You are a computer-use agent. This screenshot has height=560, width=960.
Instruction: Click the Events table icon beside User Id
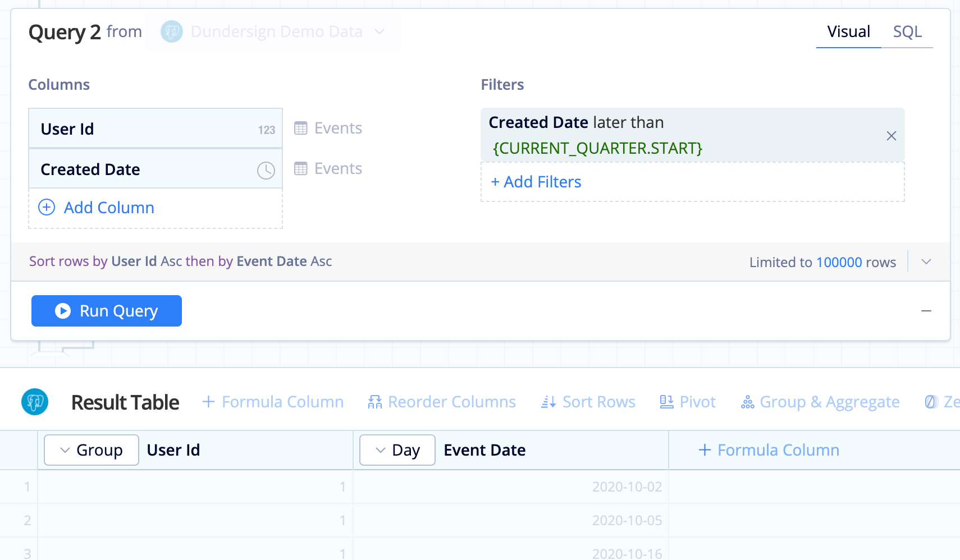pos(301,128)
